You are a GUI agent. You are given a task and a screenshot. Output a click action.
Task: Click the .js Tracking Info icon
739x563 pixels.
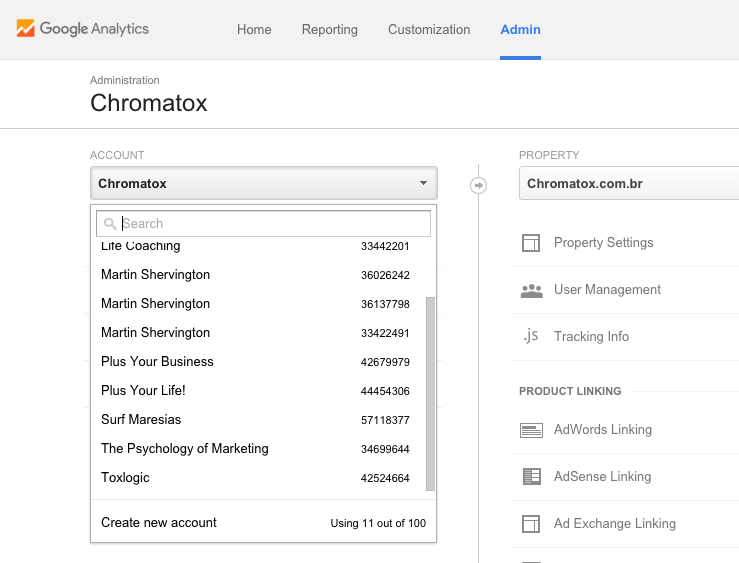531,336
